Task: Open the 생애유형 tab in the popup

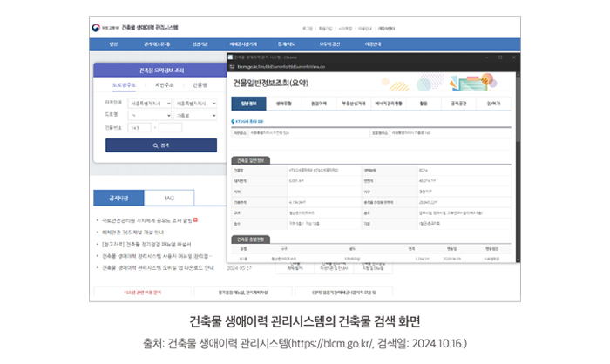Action: [283, 102]
